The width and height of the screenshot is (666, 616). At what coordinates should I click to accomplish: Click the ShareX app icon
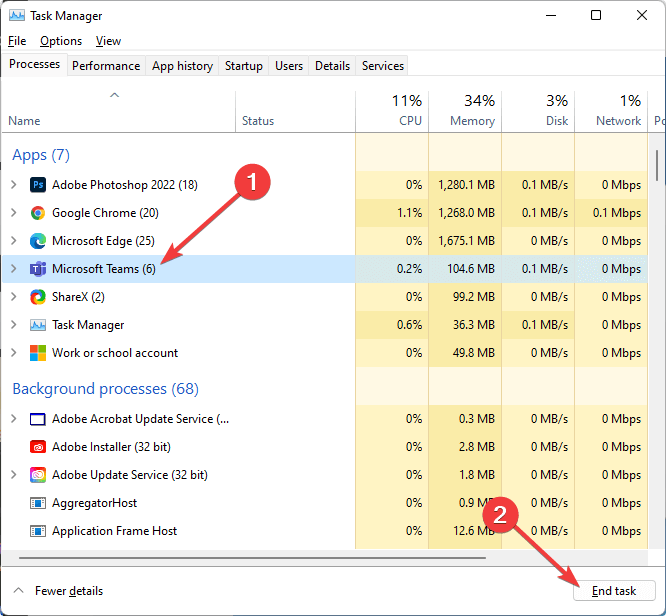(x=38, y=297)
